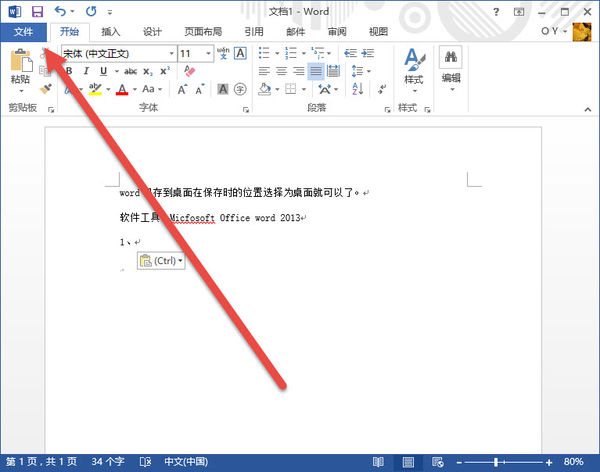
Task: Customize the Quick Access Toolbar
Action: pos(110,12)
